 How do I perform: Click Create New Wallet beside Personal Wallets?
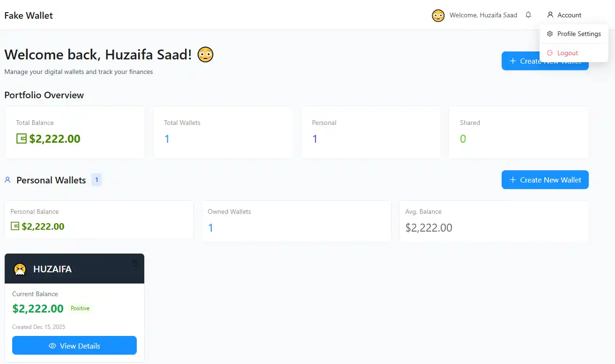click(545, 180)
